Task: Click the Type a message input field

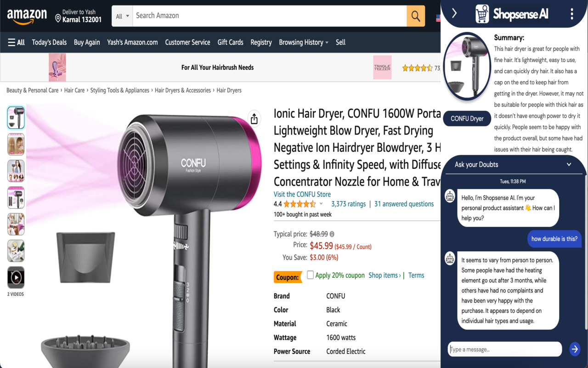Action: coord(504,349)
